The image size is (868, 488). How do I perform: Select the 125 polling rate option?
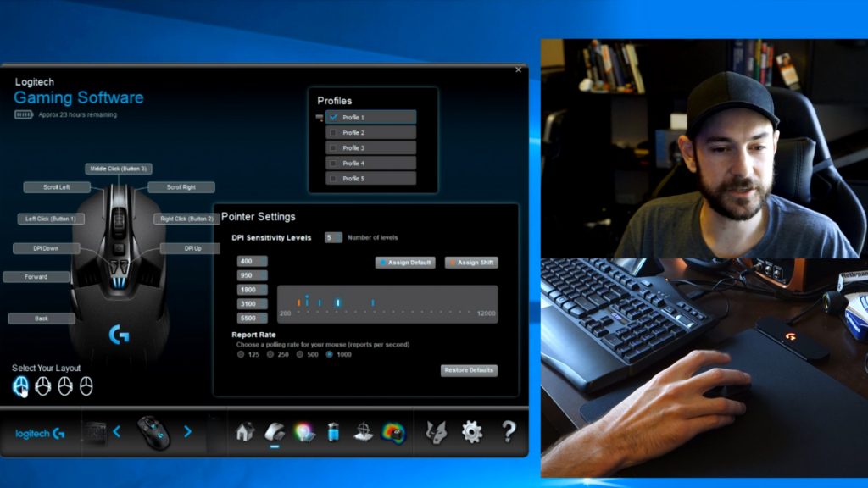tap(242, 355)
